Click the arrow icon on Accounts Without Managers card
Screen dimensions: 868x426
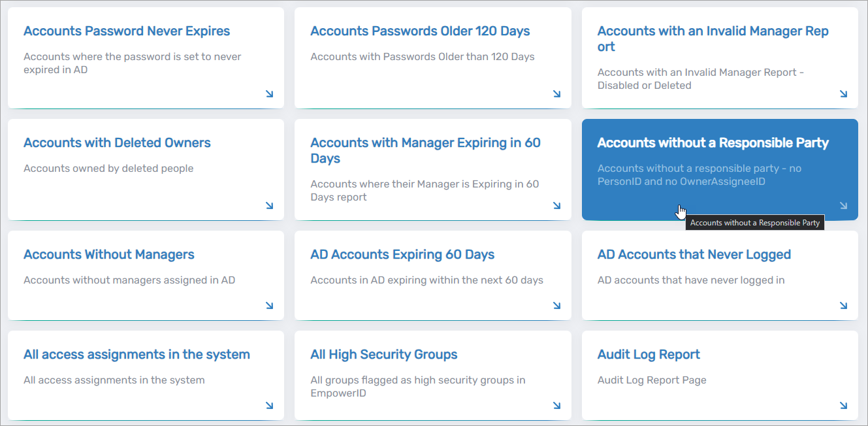269,305
